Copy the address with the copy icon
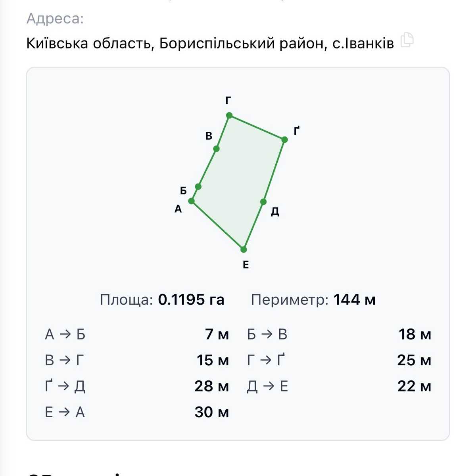 point(407,40)
